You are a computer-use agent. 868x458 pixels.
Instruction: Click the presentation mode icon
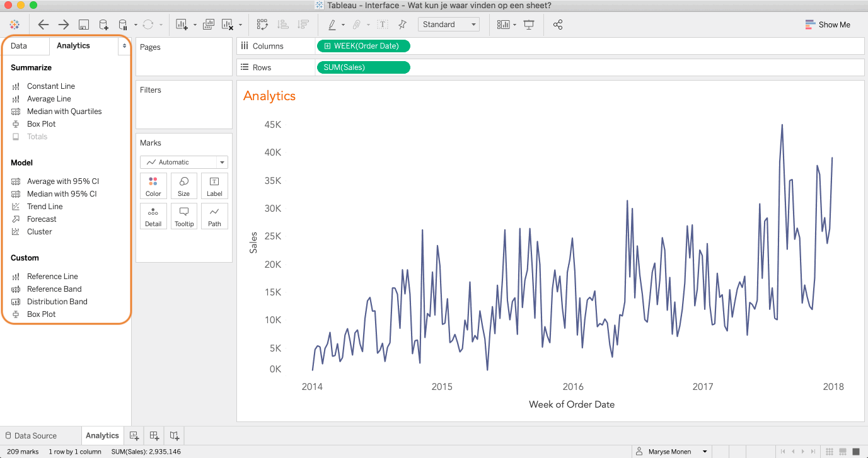tap(528, 25)
